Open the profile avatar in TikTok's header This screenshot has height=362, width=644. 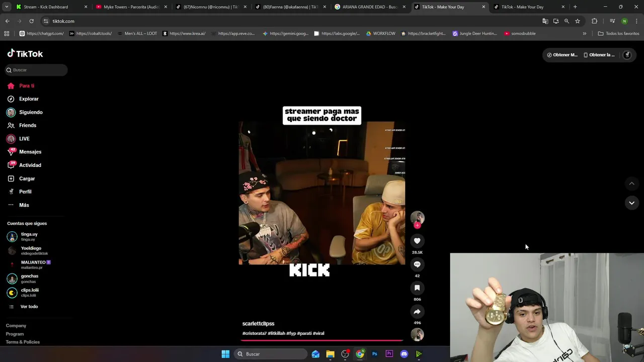click(627, 55)
